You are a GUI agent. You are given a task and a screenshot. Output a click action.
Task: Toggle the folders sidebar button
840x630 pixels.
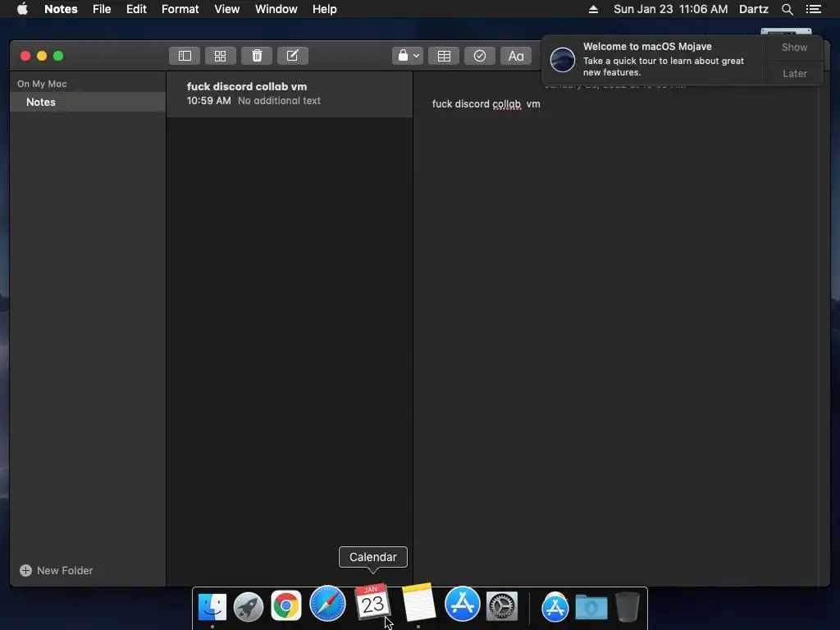tap(185, 56)
